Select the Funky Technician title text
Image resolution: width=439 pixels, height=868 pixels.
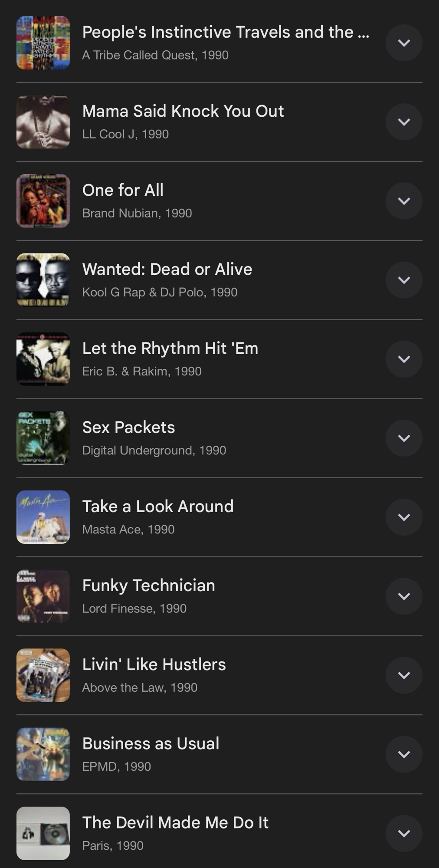(x=148, y=585)
